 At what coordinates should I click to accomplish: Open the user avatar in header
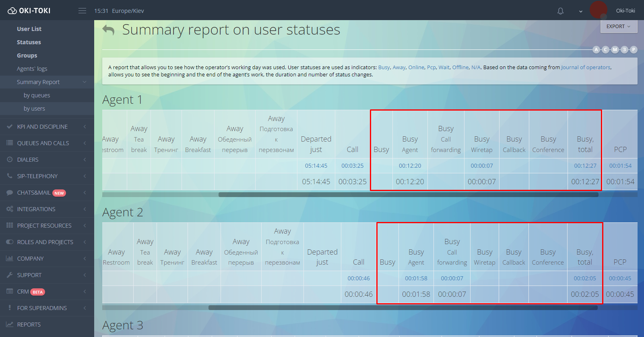[598, 10]
